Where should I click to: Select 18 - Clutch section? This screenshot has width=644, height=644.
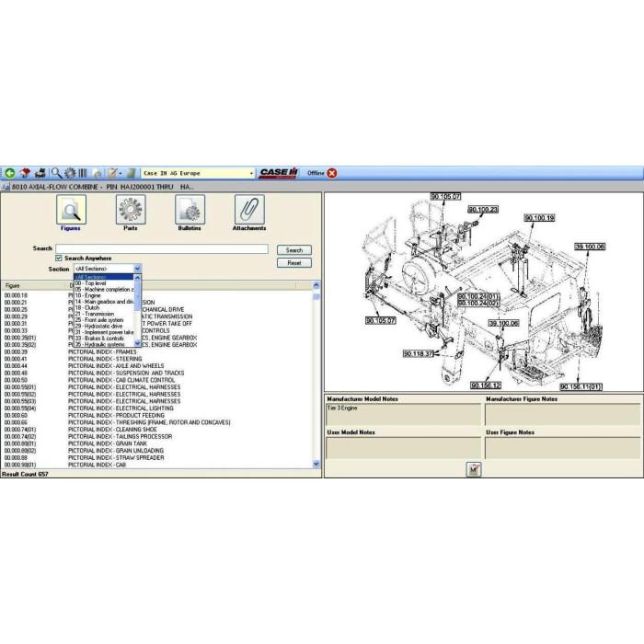104,307
